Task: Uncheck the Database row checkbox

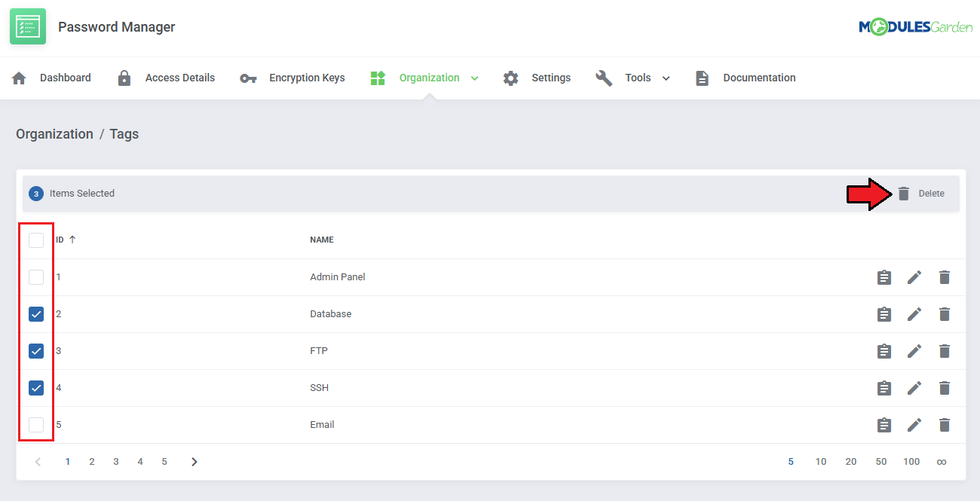Action: coord(36,314)
